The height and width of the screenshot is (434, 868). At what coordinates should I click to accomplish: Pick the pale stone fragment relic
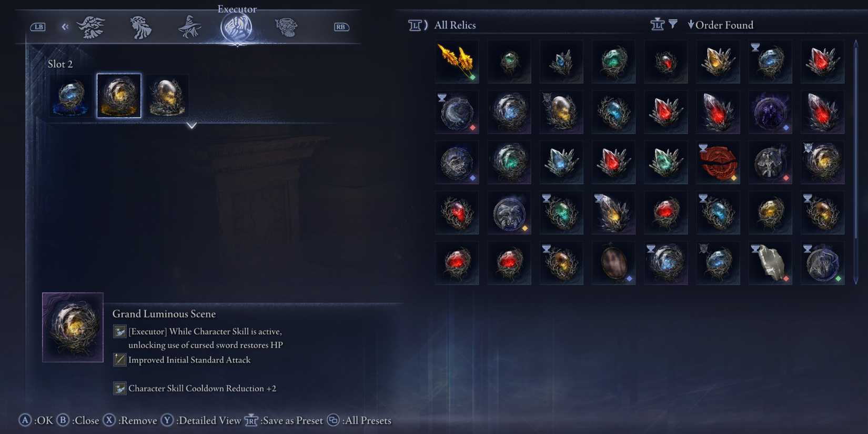pos(770,264)
